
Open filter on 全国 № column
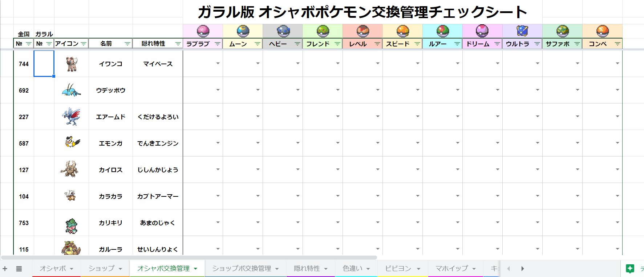click(28, 44)
